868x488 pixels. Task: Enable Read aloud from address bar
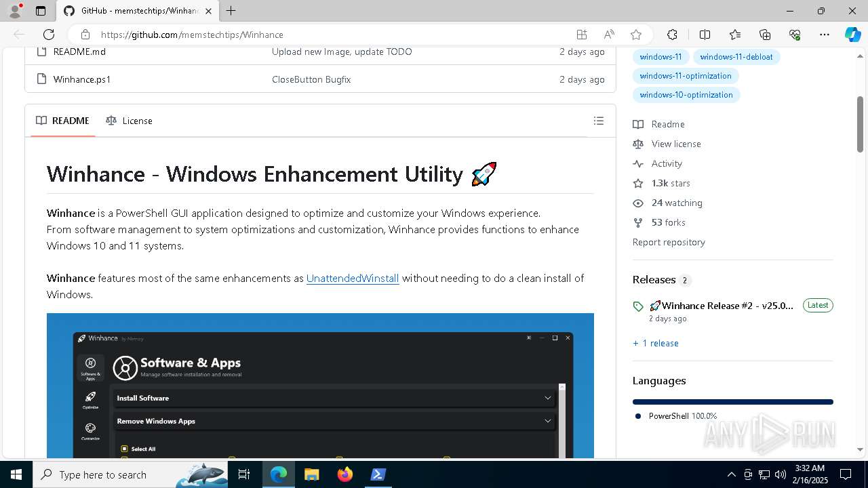[609, 35]
